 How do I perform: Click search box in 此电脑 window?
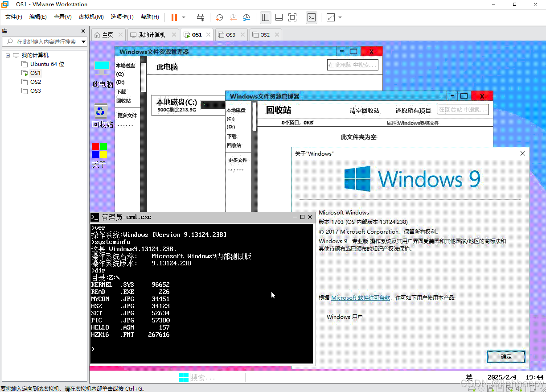353,65
